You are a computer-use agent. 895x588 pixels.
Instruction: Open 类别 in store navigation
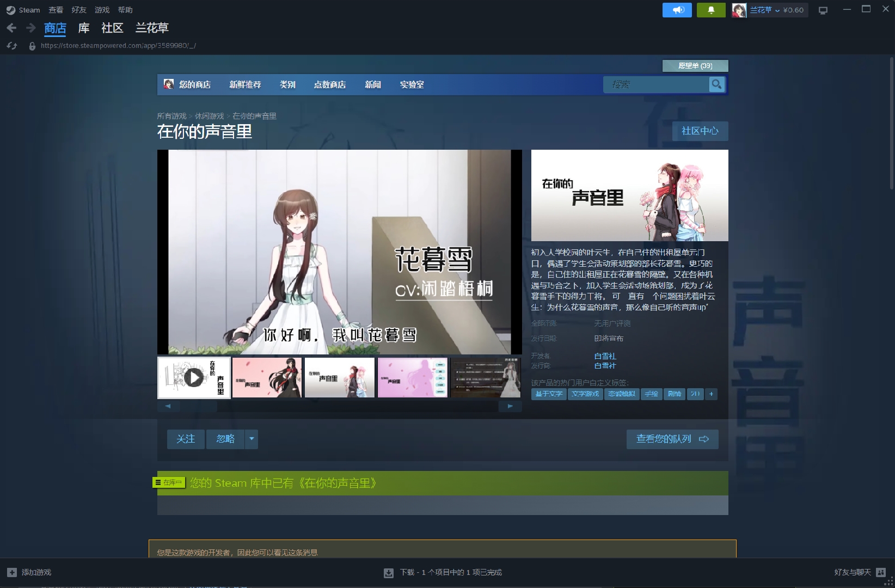point(287,84)
